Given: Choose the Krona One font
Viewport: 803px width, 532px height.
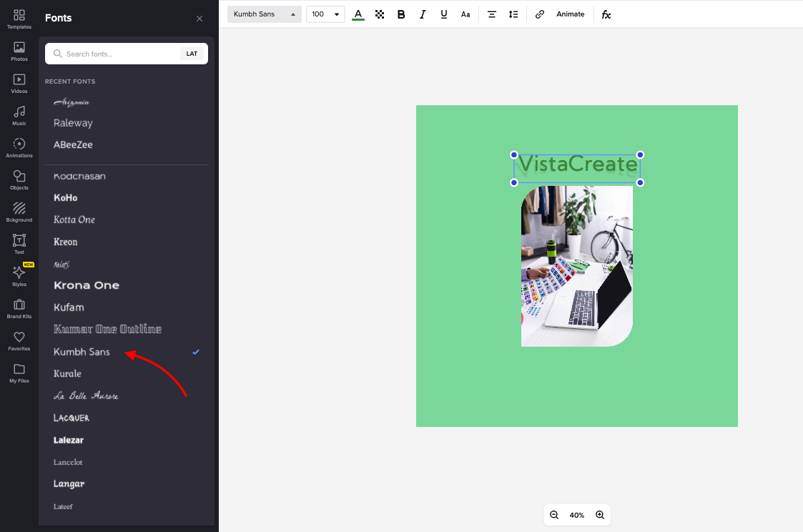Looking at the screenshot, I should (87, 285).
